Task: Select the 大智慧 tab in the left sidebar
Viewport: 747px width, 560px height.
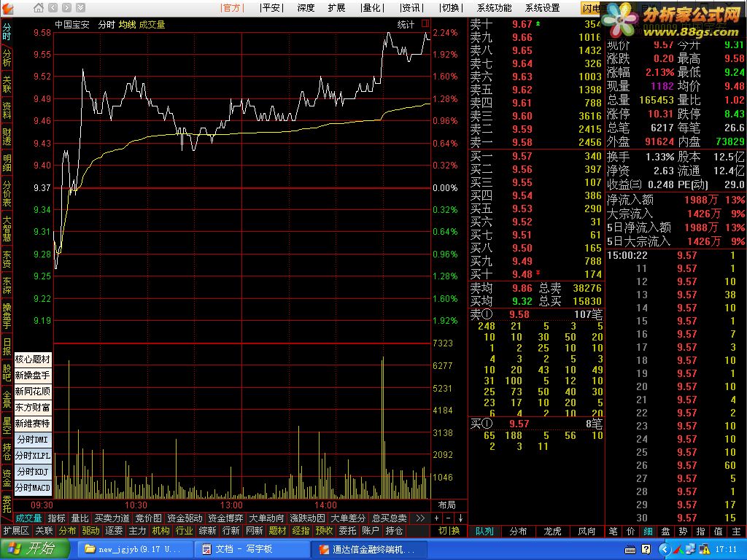Action: (x=7, y=229)
